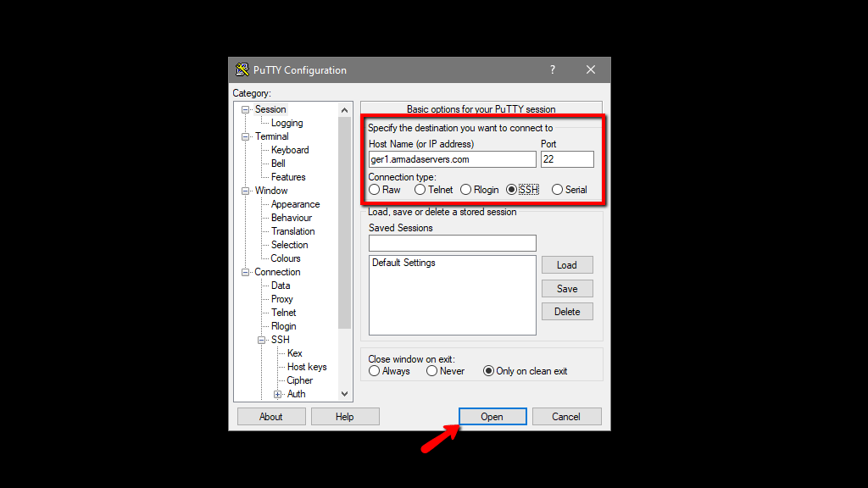Click the Saved Sessions text field
The width and height of the screenshot is (868, 488).
pyautogui.click(x=452, y=243)
